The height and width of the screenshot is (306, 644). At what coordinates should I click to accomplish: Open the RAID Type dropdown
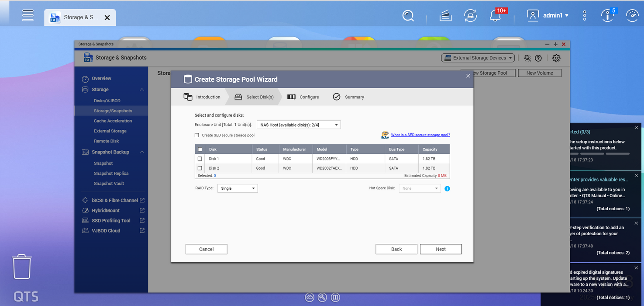pos(238,188)
